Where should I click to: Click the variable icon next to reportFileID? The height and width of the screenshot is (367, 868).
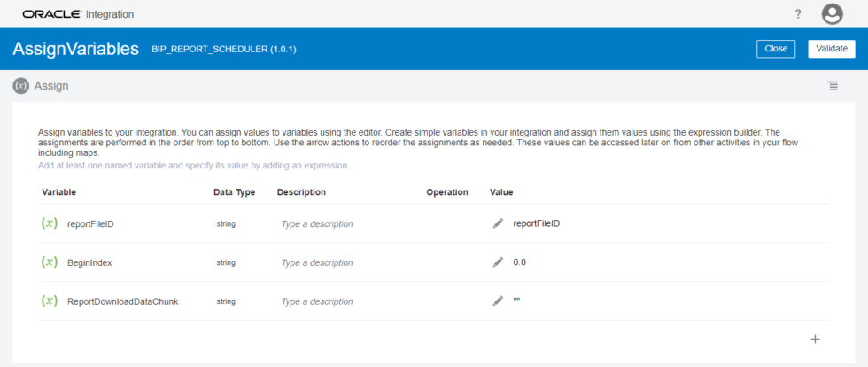tap(50, 223)
